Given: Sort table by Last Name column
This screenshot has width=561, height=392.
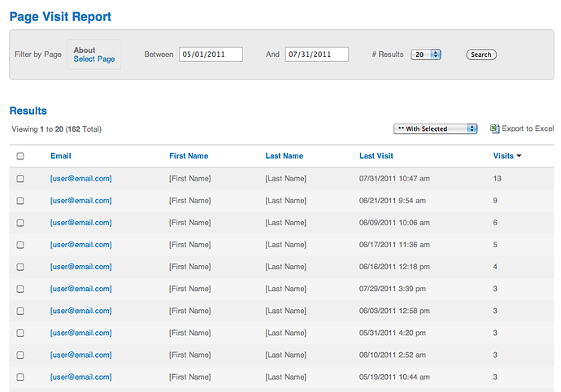Looking at the screenshot, I should 284,155.
